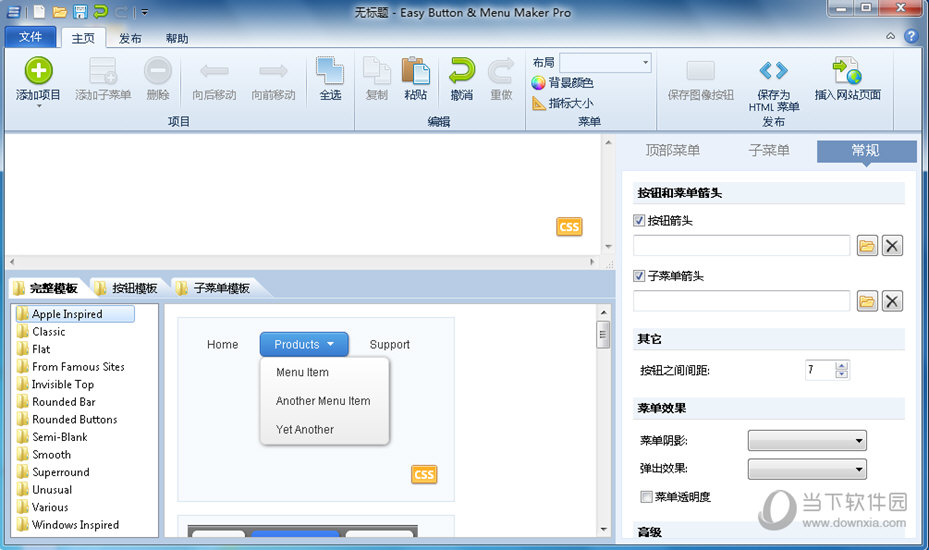Click the Icon Size (指标大小) ruler icon
This screenshot has height=550, width=929.
pos(539,103)
